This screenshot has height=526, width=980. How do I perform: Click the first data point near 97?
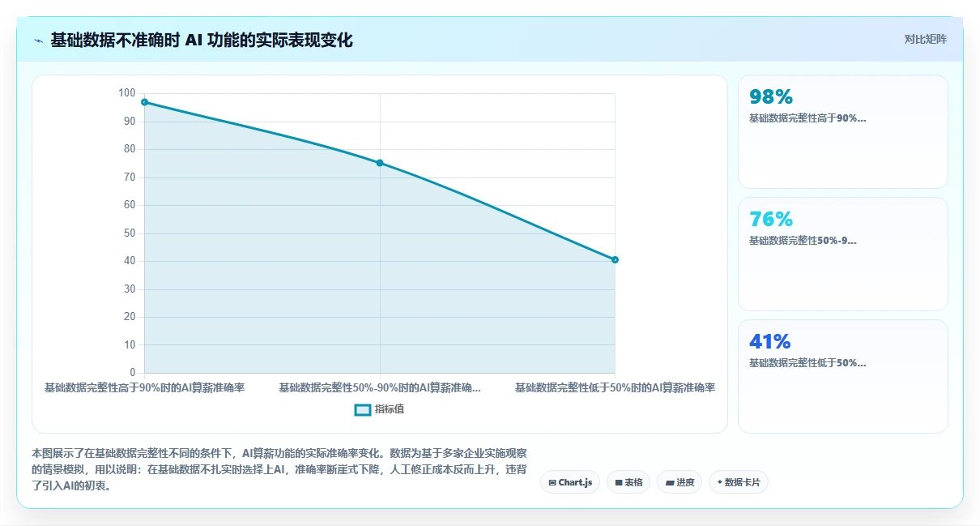tap(144, 102)
